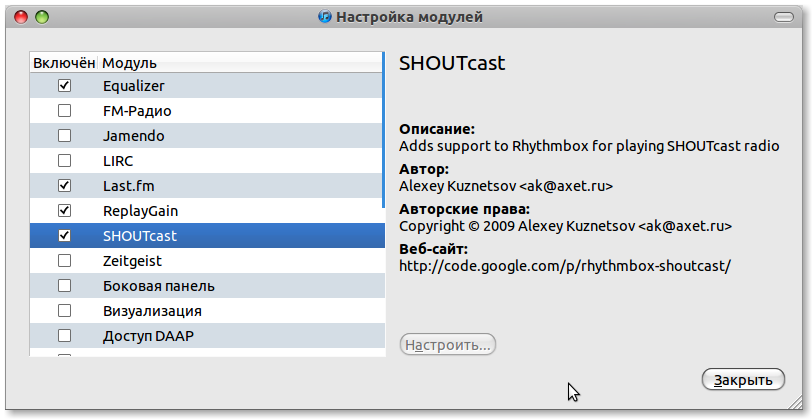Screen dimensions: 812x419
Task: Select the Боковая панель row text
Action: point(159,286)
